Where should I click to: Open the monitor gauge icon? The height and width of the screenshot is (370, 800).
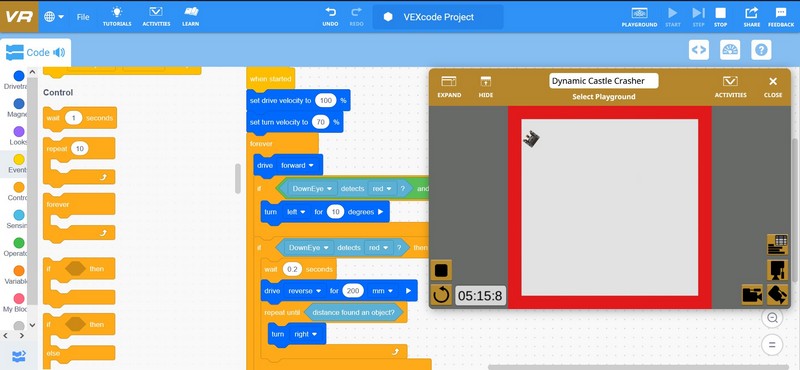[x=730, y=50]
